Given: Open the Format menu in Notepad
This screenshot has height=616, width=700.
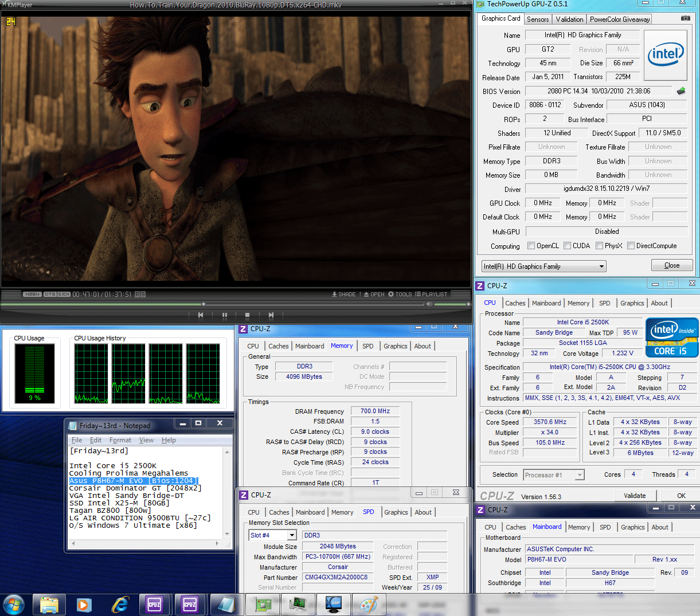Looking at the screenshot, I should [x=120, y=440].
